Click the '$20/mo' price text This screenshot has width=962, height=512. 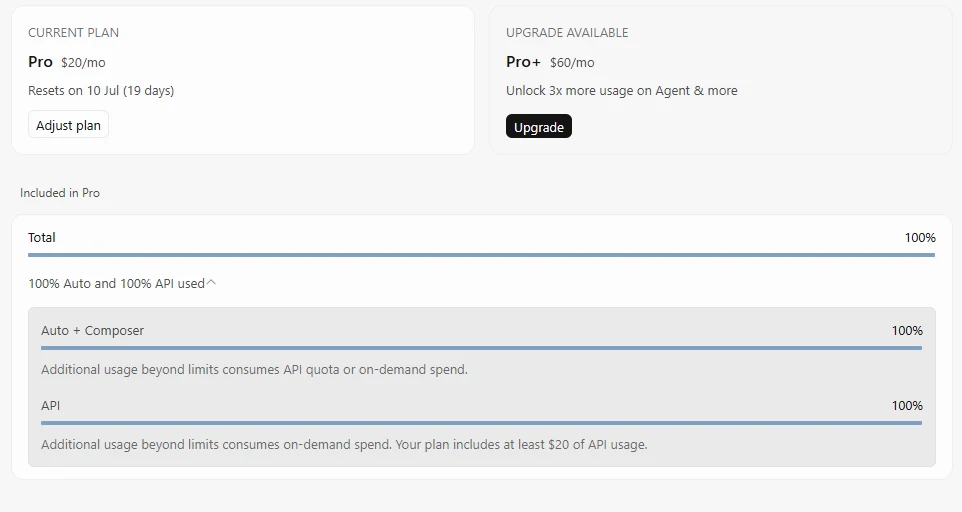point(83,63)
